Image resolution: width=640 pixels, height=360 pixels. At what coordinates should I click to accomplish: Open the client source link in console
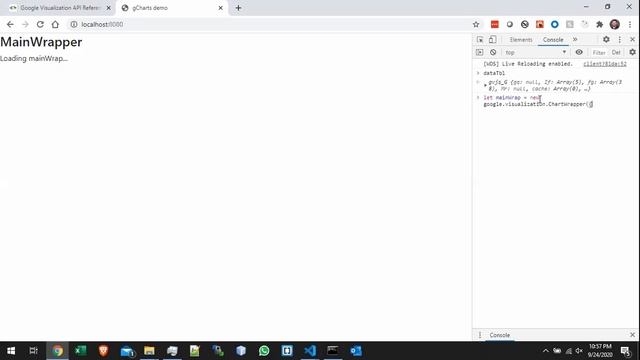point(605,64)
